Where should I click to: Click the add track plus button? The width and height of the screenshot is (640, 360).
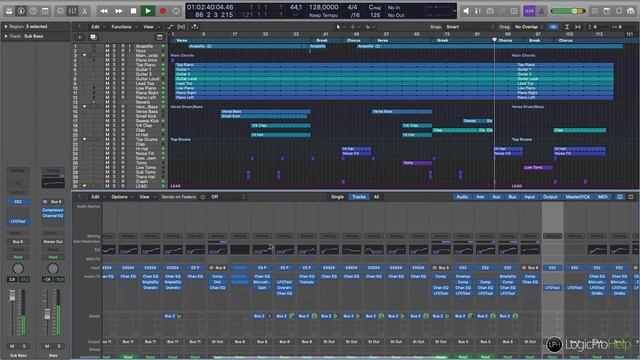point(80,37)
